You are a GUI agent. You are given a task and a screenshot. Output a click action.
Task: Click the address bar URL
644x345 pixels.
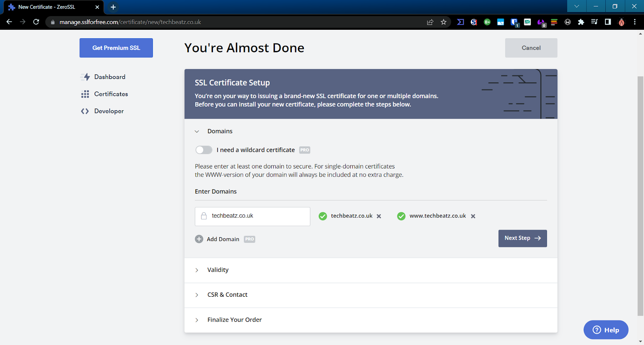tap(130, 22)
